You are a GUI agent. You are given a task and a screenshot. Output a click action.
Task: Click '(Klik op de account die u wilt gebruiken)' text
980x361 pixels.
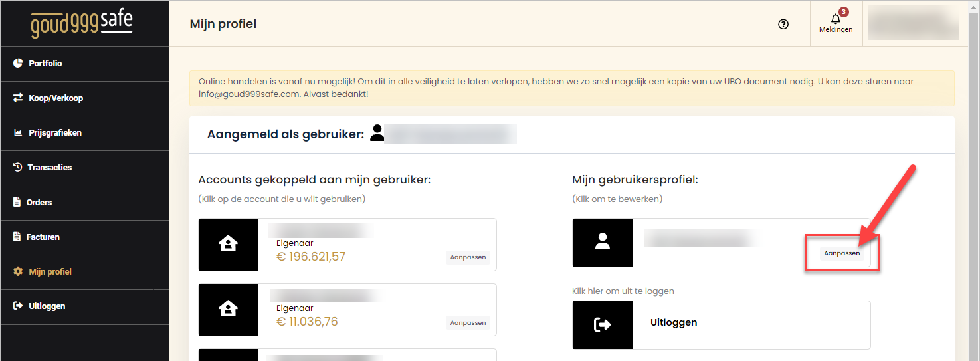pyautogui.click(x=282, y=199)
